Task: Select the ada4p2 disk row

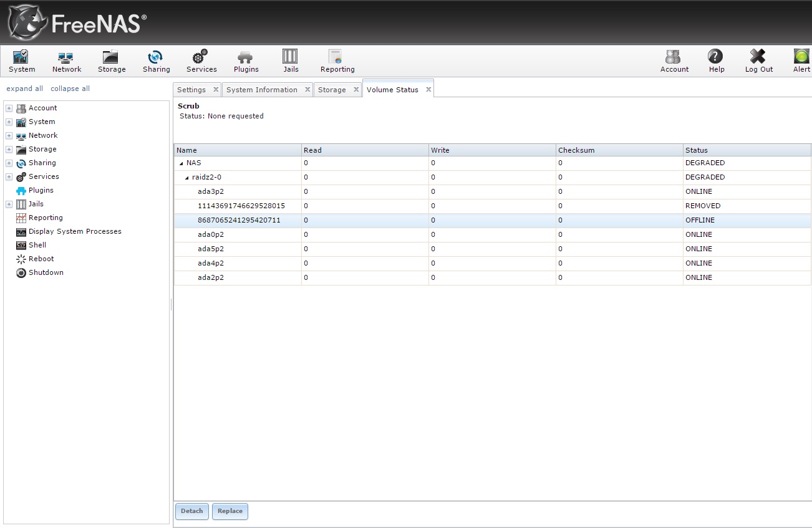Action: click(493, 264)
